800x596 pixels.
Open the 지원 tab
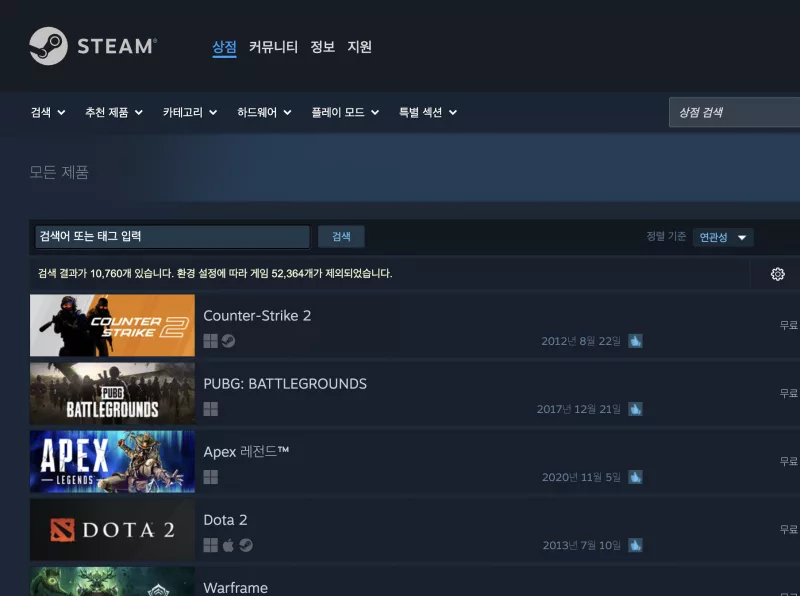(360, 47)
